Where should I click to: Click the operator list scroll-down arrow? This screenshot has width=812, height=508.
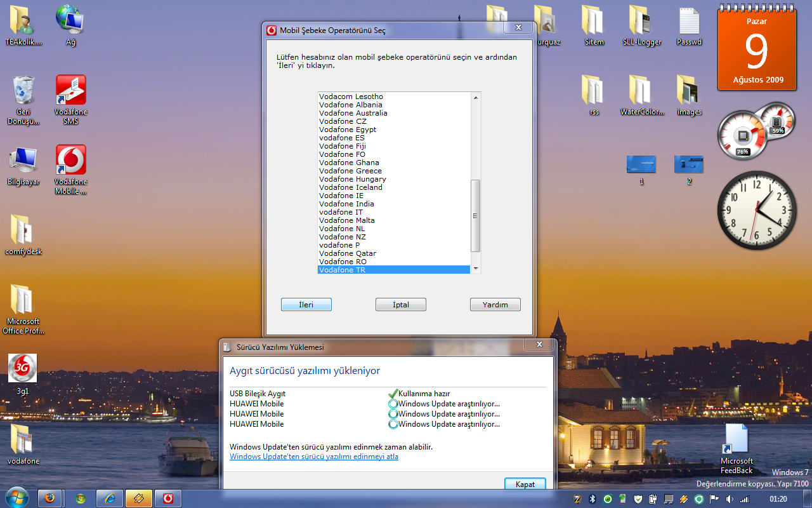tap(476, 269)
